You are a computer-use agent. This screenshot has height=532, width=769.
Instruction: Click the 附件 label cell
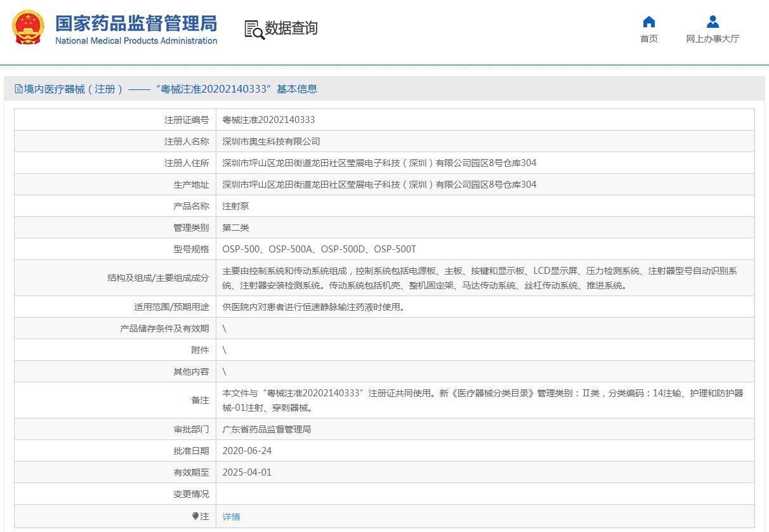tap(115, 350)
